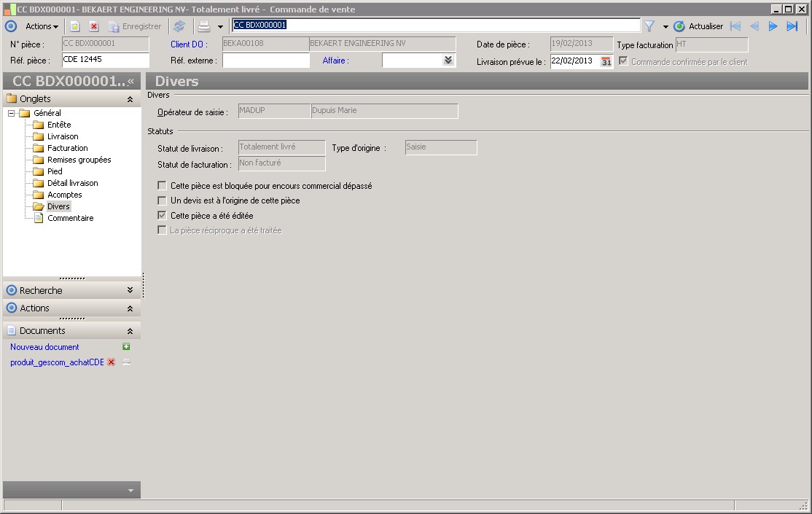Viewport: 812px width, 514px height.
Task: Click the filter funnel icon
Action: (x=649, y=26)
